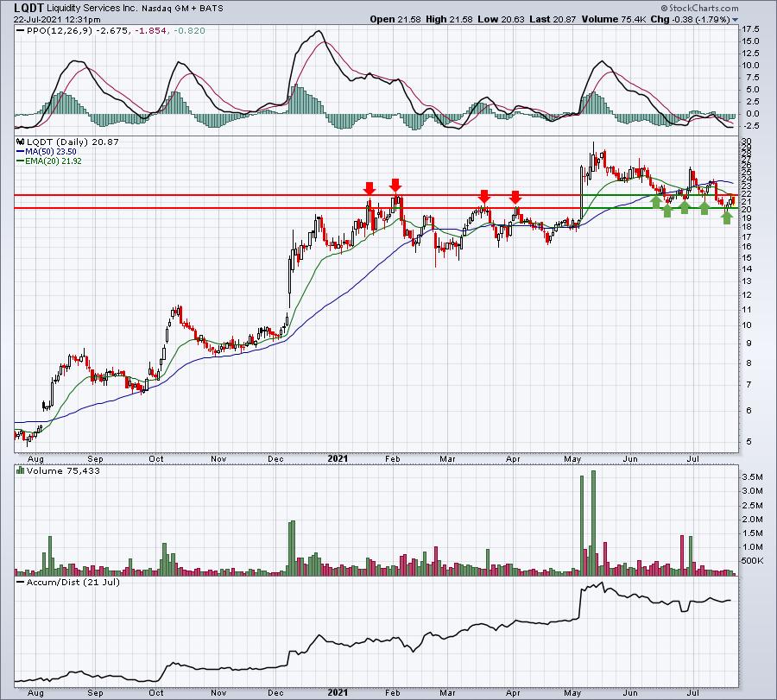
Task: Click the StockCharts.com copyright link
Action: [x=699, y=8]
